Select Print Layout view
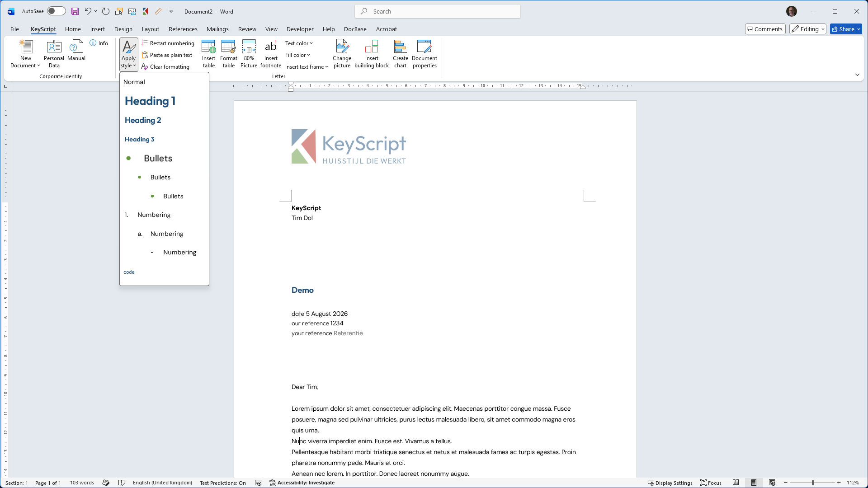This screenshot has width=868, height=488. point(754,483)
